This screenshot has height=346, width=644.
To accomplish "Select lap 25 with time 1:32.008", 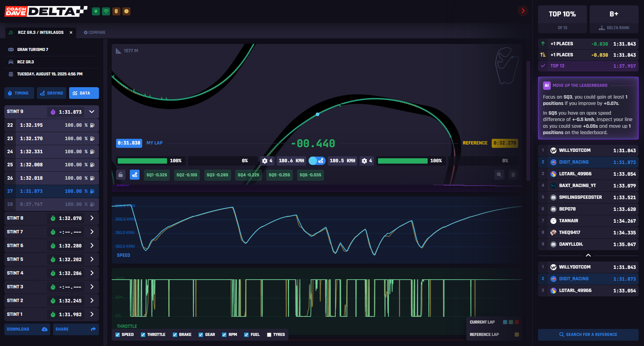I will (x=52, y=165).
